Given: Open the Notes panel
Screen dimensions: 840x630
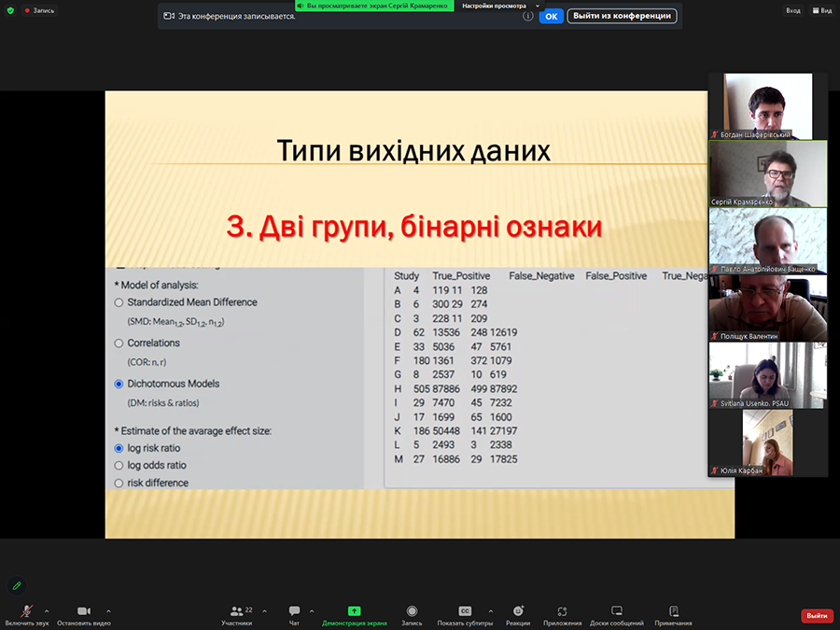Looking at the screenshot, I should click(673, 614).
